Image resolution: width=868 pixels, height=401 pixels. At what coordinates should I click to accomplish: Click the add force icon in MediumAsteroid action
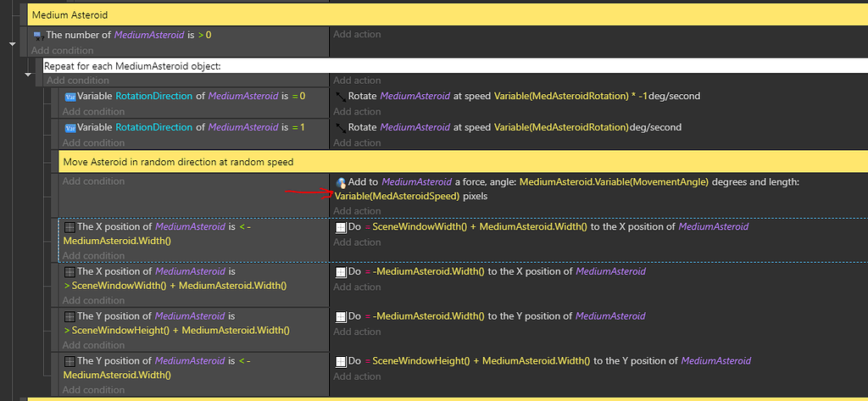(341, 182)
